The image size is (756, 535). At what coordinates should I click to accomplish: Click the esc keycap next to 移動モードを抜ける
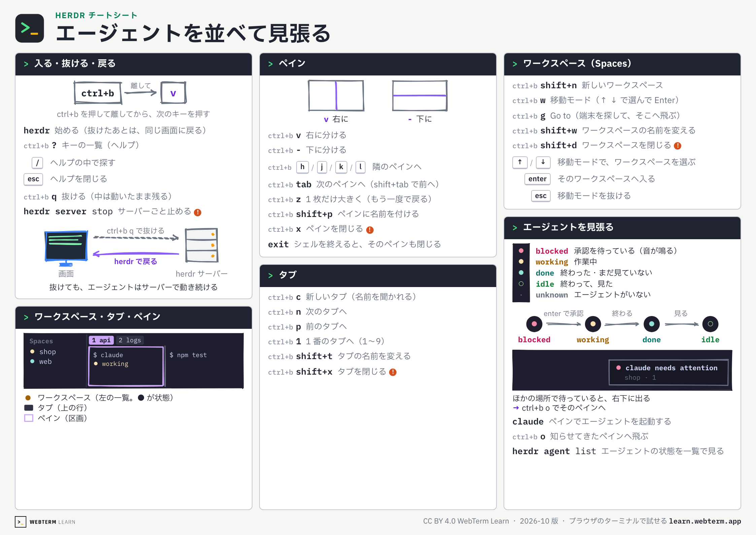coord(541,196)
